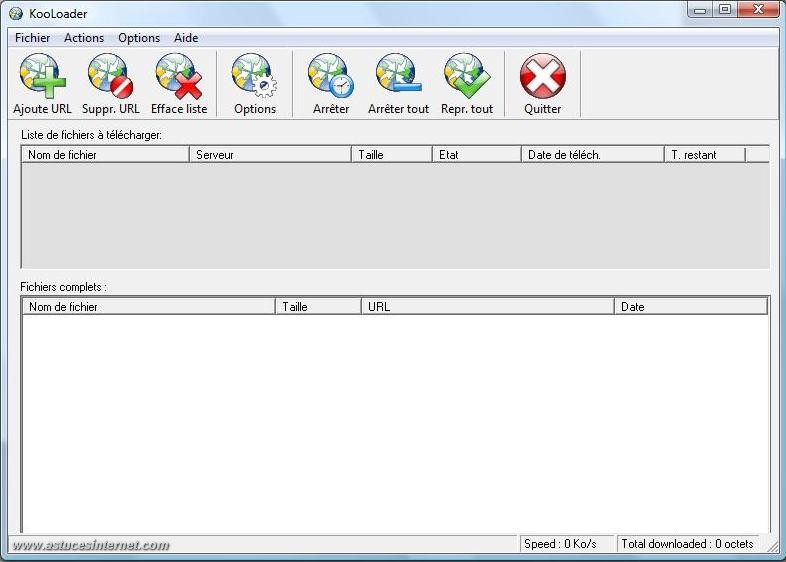Open the Actions menu
This screenshot has height=562, width=786.
point(84,38)
